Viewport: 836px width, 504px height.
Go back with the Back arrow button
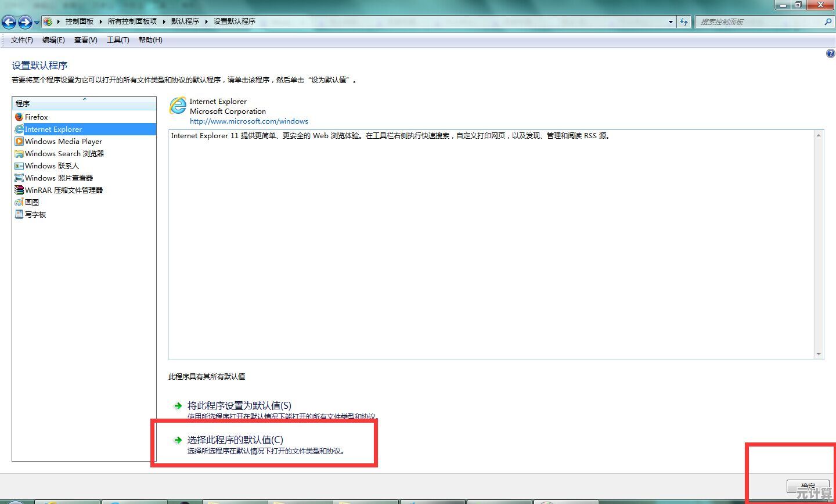click(9, 22)
